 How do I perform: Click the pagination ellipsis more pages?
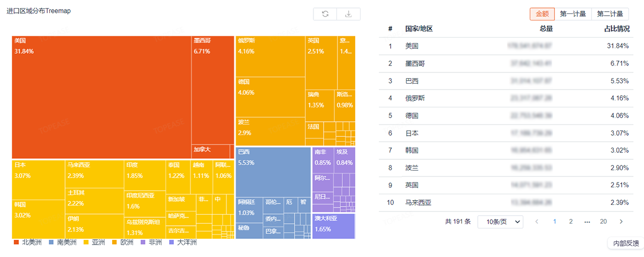coord(587,222)
